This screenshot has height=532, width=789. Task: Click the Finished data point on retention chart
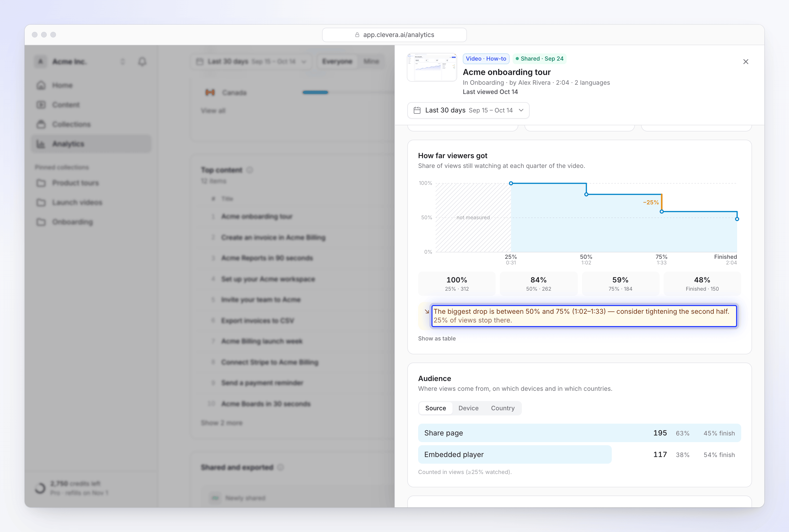click(737, 219)
